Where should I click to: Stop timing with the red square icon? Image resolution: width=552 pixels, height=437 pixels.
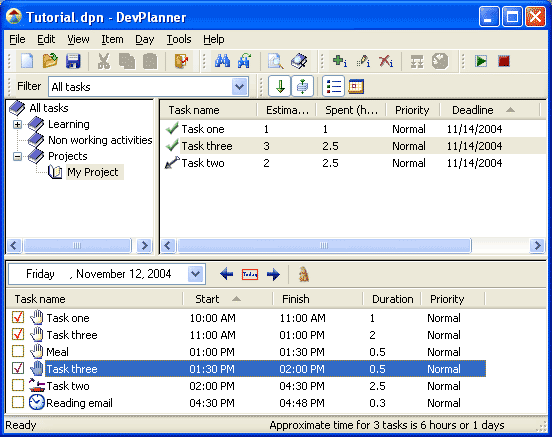coord(504,61)
